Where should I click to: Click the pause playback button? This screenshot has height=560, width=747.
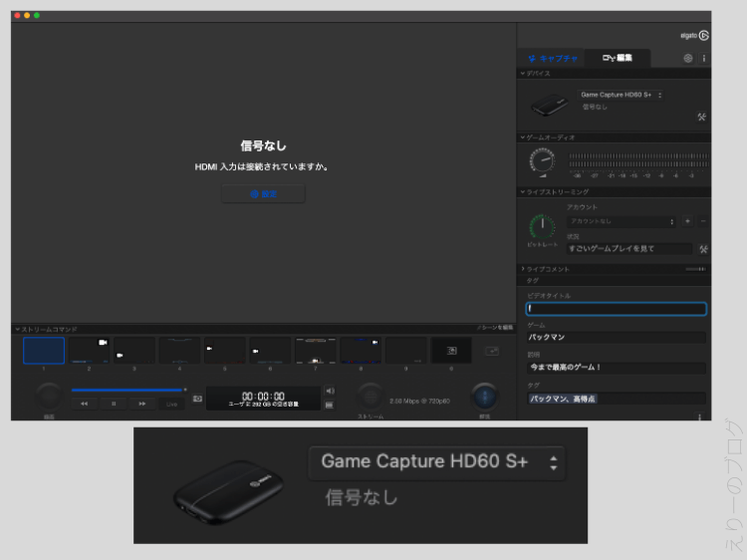(114, 404)
